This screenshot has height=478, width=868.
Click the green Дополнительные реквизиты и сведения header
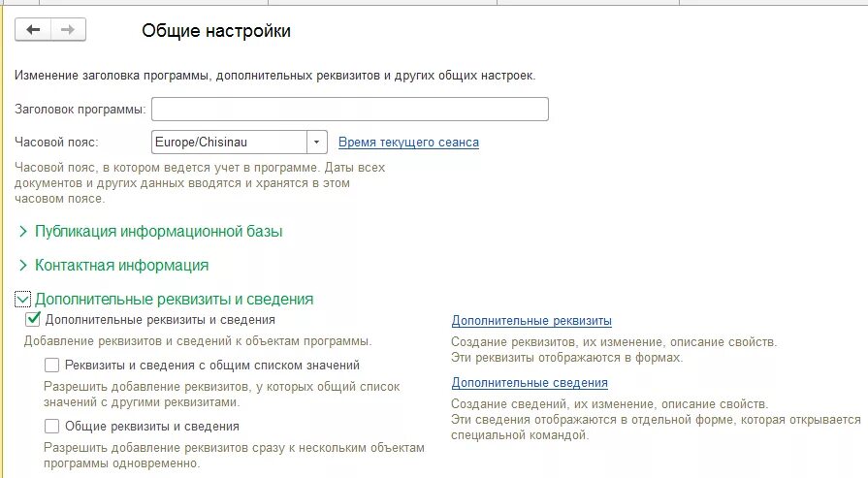pyautogui.click(x=174, y=300)
